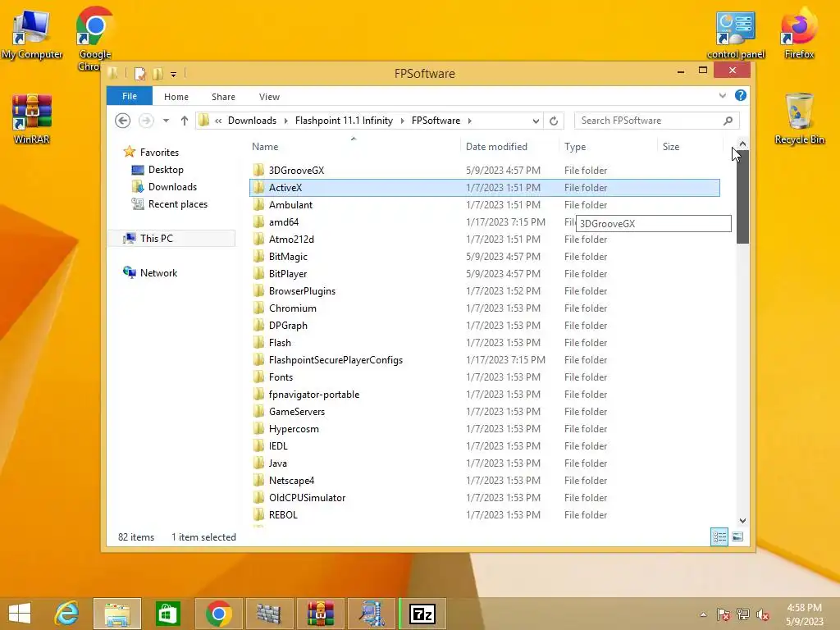Select Network in navigation pane
This screenshot has height=630, width=840.
coord(158,272)
